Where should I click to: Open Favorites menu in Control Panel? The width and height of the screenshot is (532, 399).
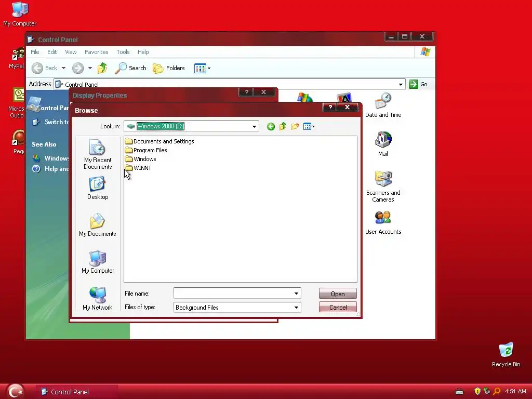coord(96,52)
